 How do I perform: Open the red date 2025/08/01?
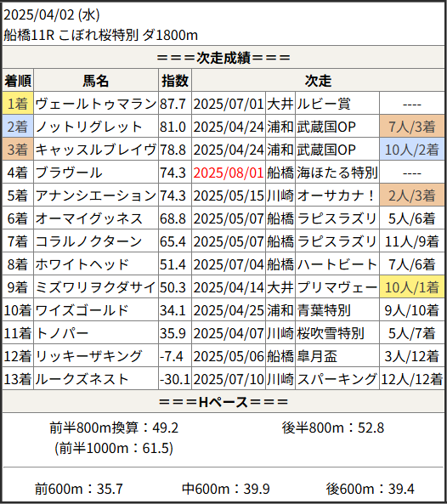click(229, 173)
